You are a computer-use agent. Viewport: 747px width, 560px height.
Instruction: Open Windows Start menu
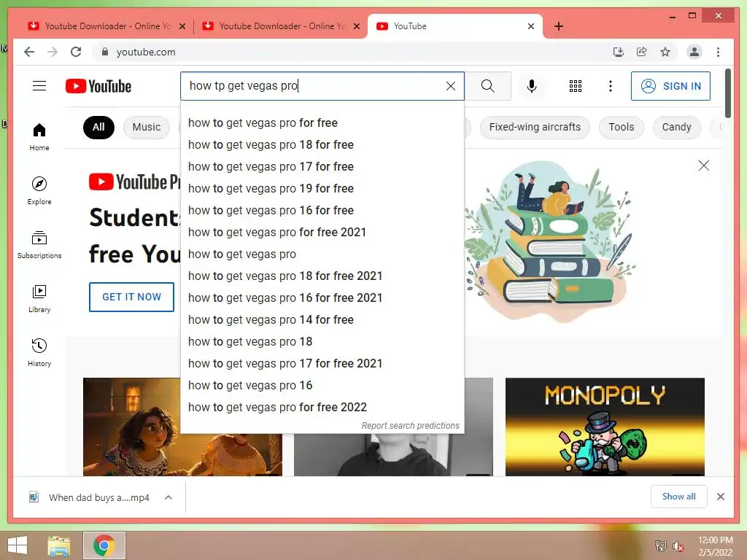click(18, 545)
